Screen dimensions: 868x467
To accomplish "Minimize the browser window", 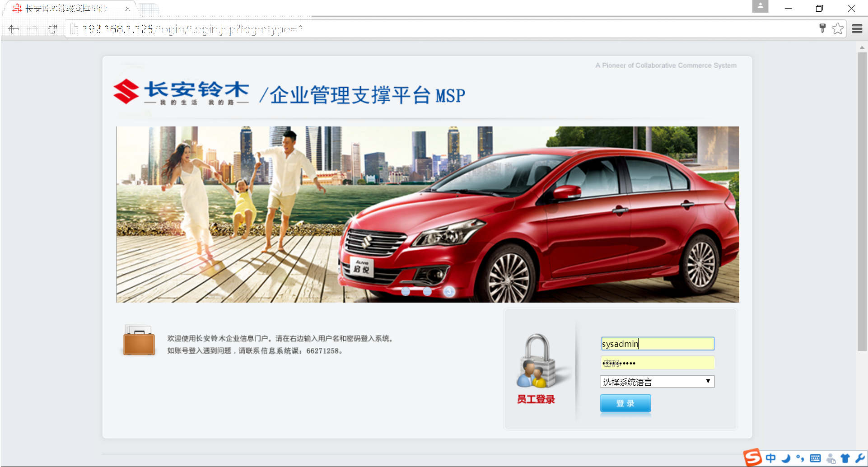I will (x=788, y=8).
